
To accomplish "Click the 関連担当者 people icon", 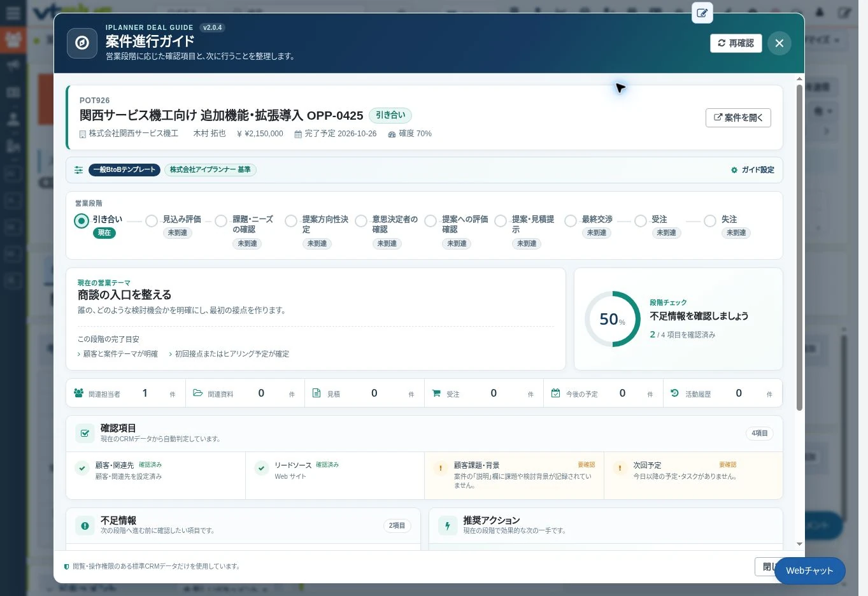I will [78, 394].
